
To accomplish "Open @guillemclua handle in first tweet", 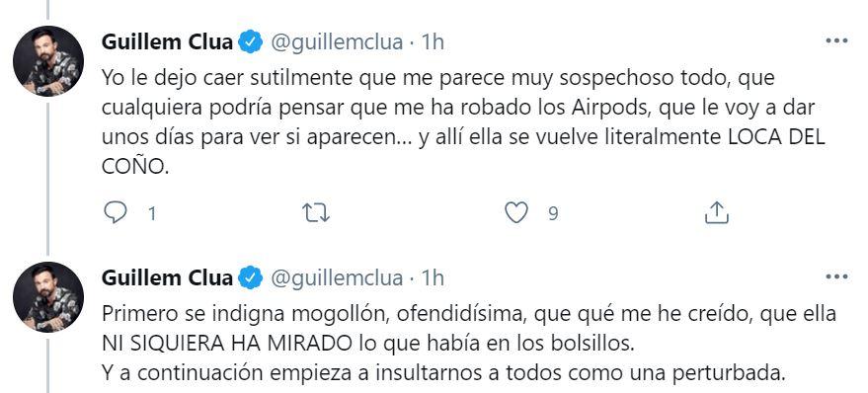I will [336, 42].
